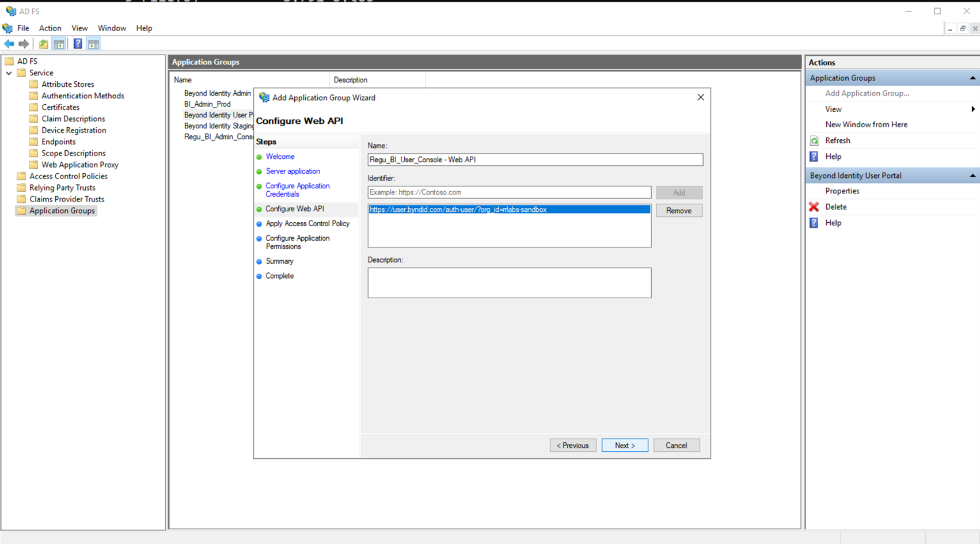Collapse Beyond Identity User Portal actions section

[972, 176]
